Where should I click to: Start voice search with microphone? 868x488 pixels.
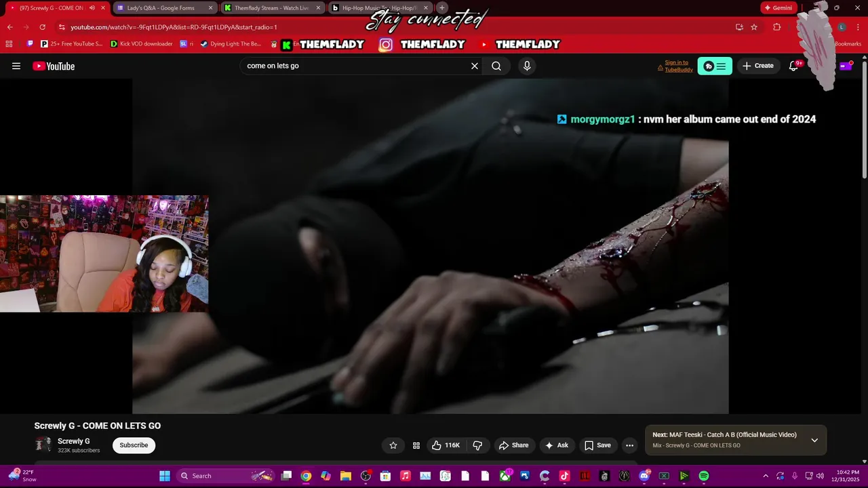click(x=527, y=66)
